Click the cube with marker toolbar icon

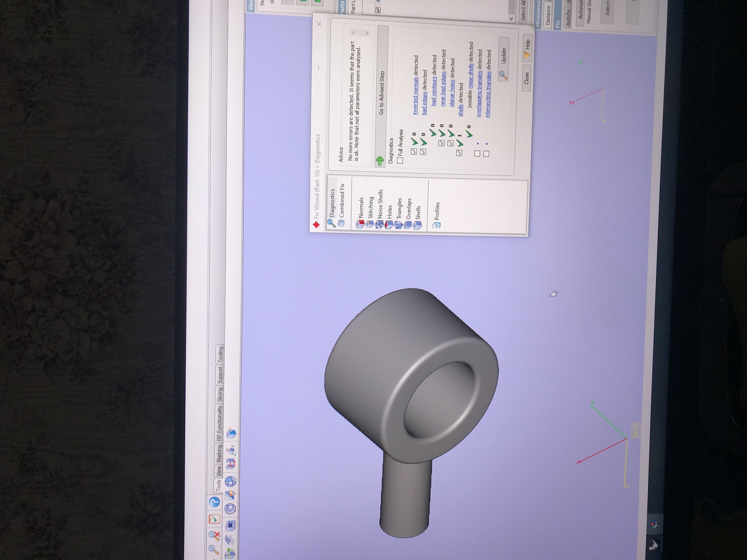point(231,433)
